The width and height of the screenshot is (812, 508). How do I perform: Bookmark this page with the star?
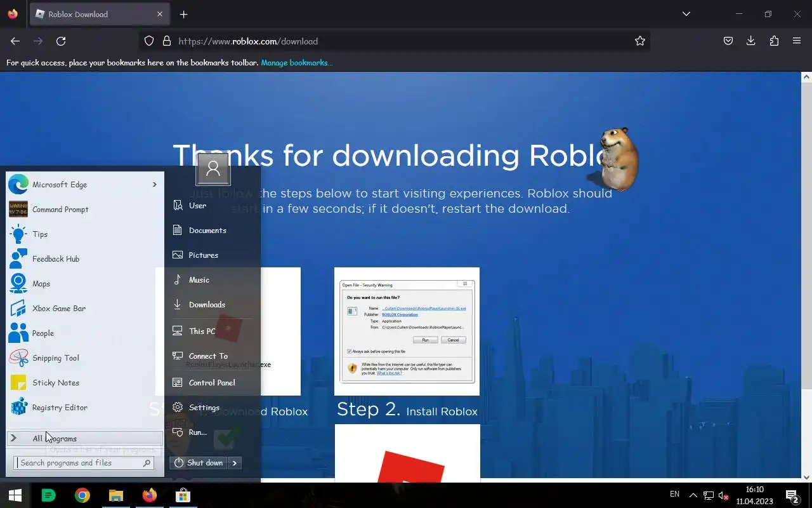pyautogui.click(x=640, y=41)
